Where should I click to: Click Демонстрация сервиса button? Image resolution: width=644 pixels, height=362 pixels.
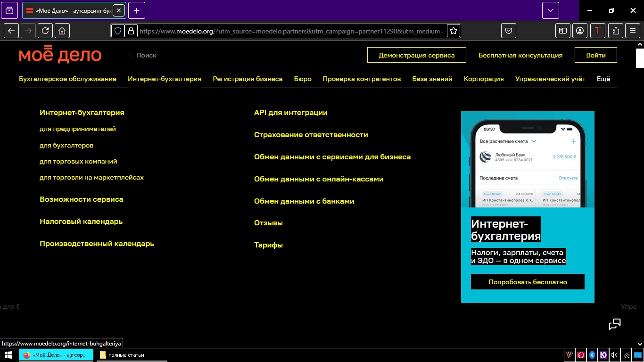tap(417, 55)
